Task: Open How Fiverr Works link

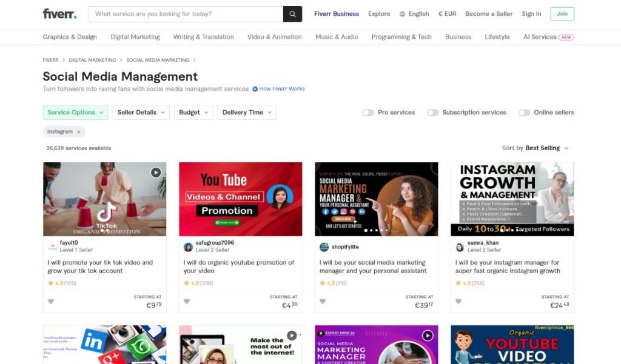Action: click(x=282, y=89)
